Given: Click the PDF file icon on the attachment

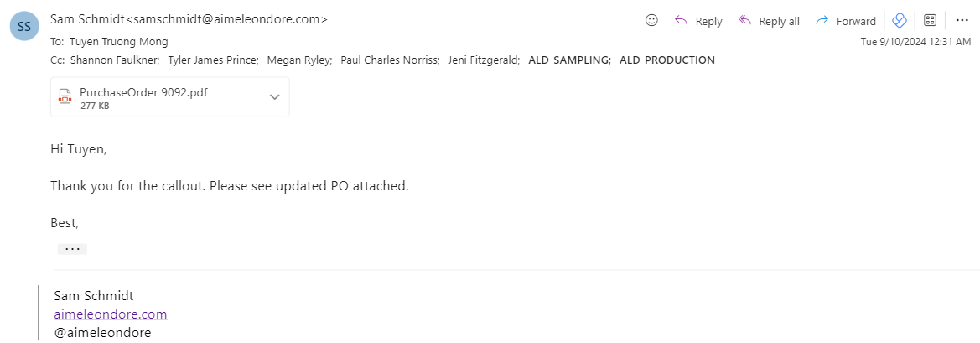Looking at the screenshot, I should click(65, 96).
